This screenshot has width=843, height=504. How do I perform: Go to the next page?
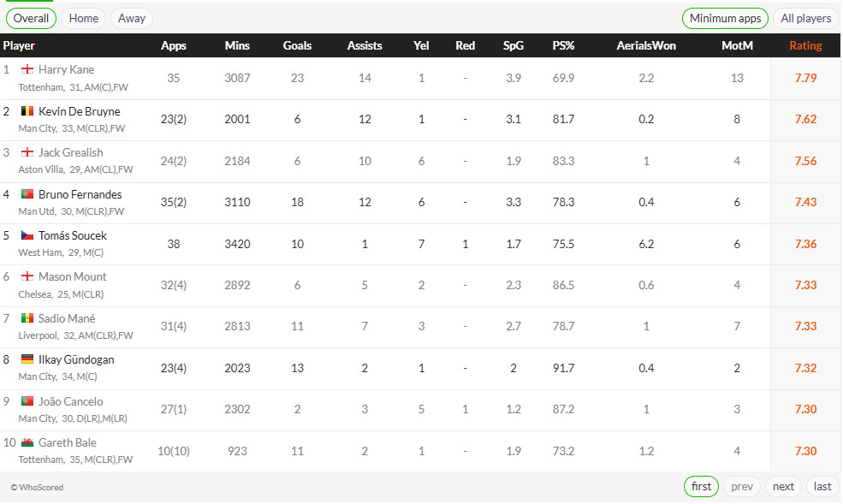pos(783,486)
